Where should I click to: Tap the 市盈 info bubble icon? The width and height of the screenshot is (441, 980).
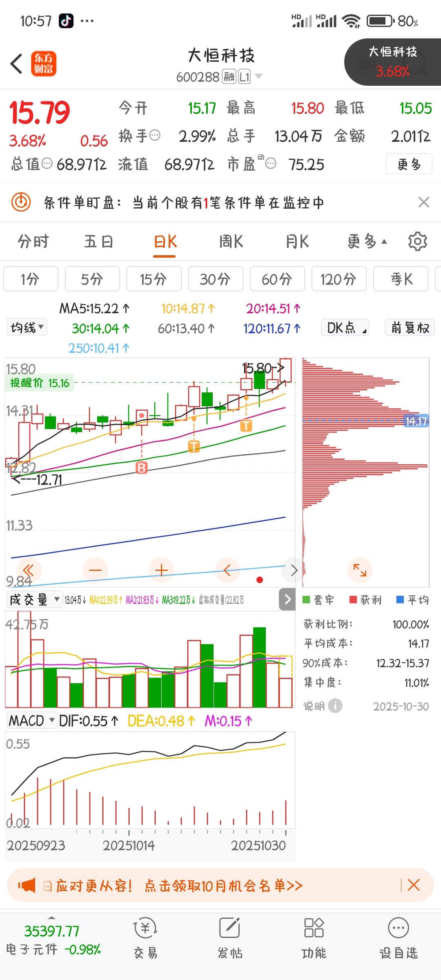(x=271, y=164)
